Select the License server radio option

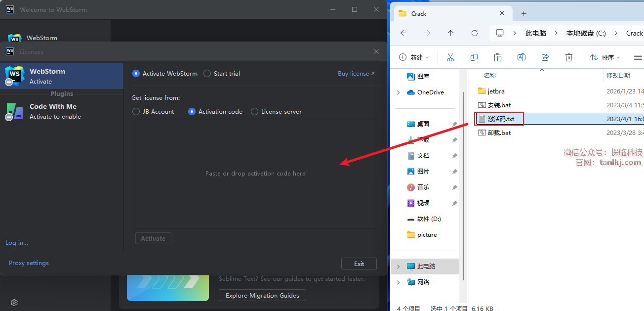tap(255, 112)
